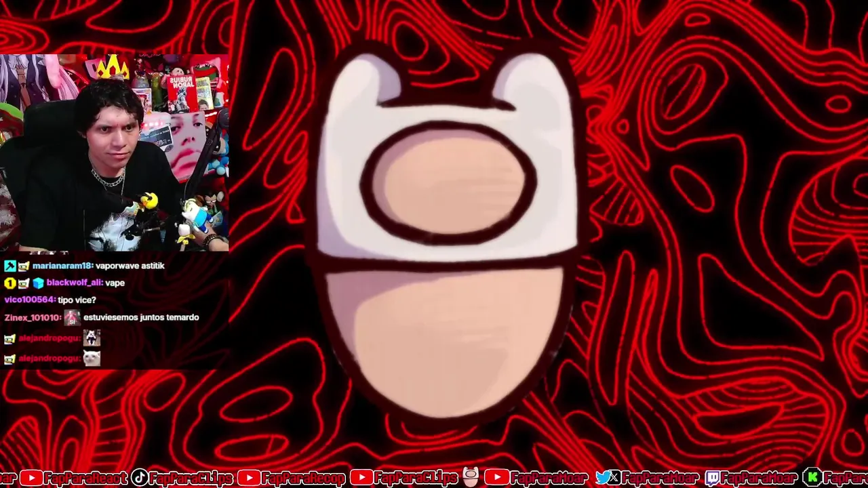Click the white cat face emote in chat
The width and height of the screenshot is (868, 488).
92,359
